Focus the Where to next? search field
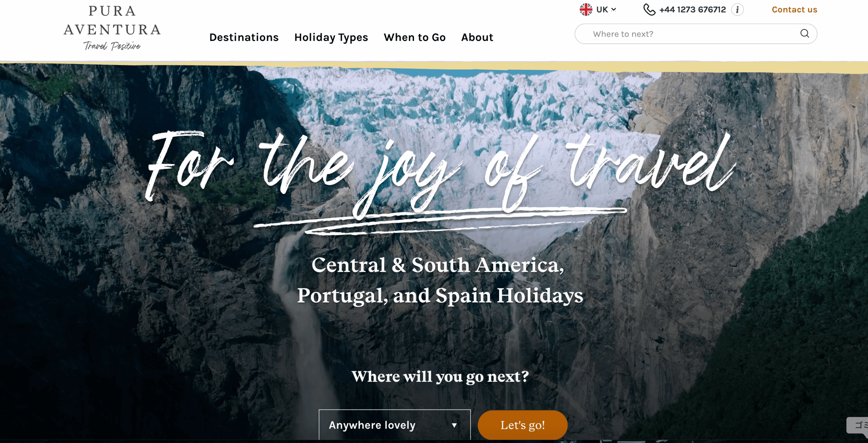The height and width of the screenshot is (443, 868). [696, 34]
